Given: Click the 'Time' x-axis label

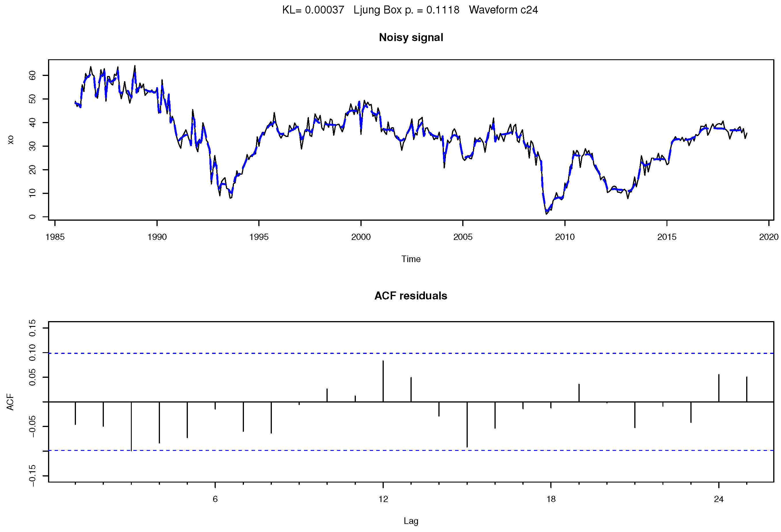Looking at the screenshot, I should point(411,259).
